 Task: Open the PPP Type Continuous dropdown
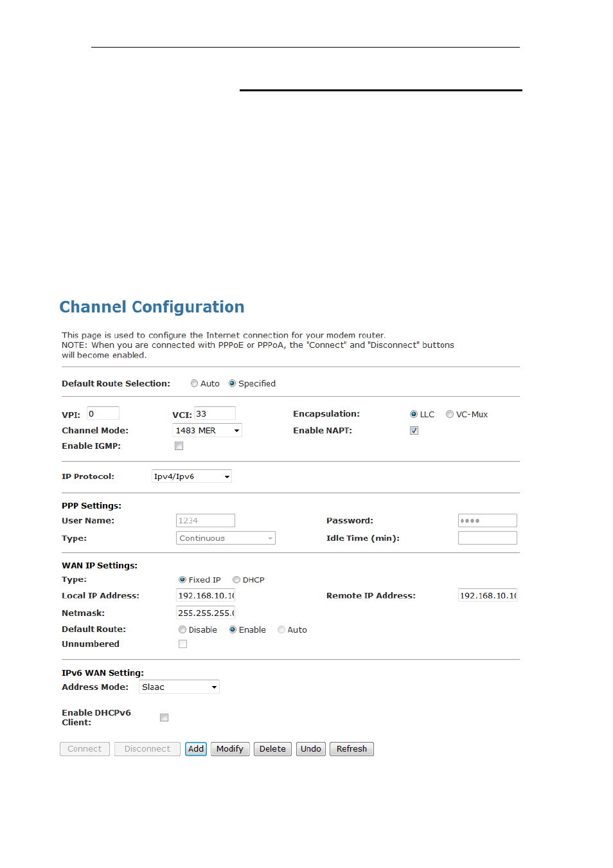click(226, 538)
